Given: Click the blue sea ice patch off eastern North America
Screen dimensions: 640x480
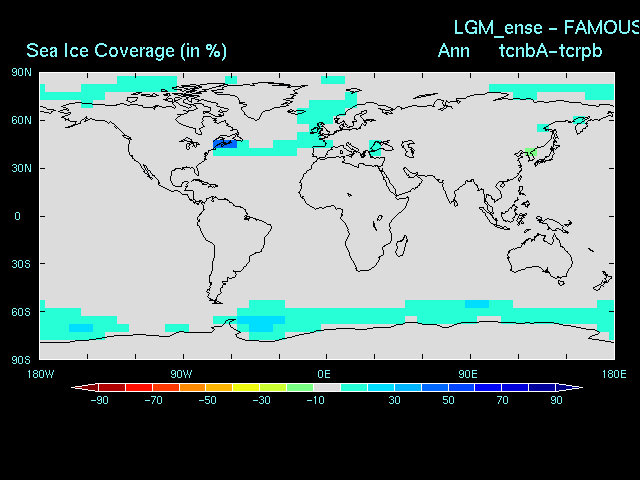Looking at the screenshot, I should click(x=225, y=144).
